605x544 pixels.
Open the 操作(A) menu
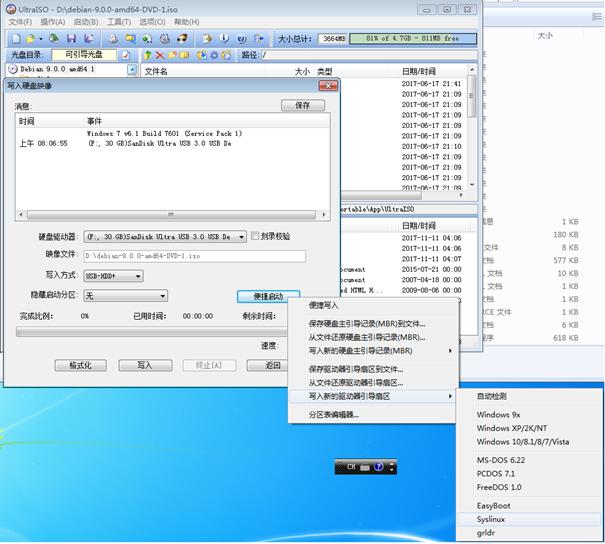pos(52,22)
